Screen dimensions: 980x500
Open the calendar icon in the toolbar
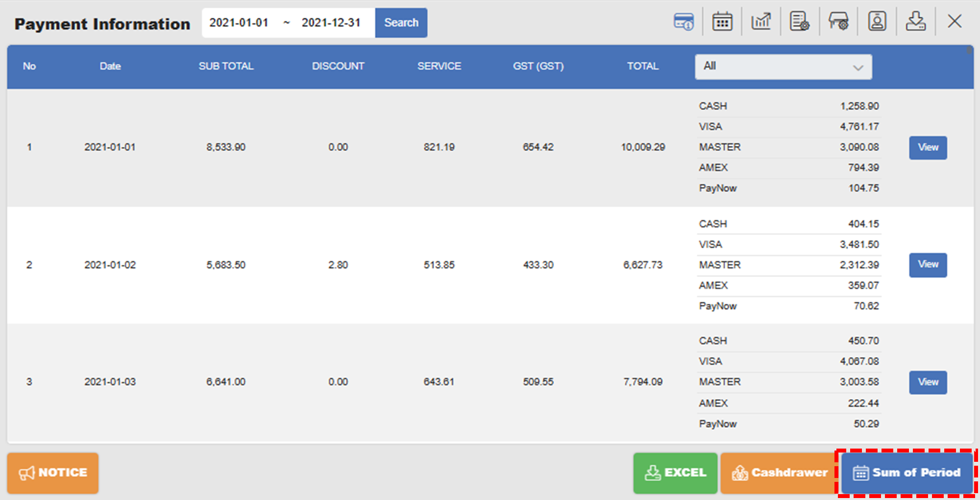(722, 22)
